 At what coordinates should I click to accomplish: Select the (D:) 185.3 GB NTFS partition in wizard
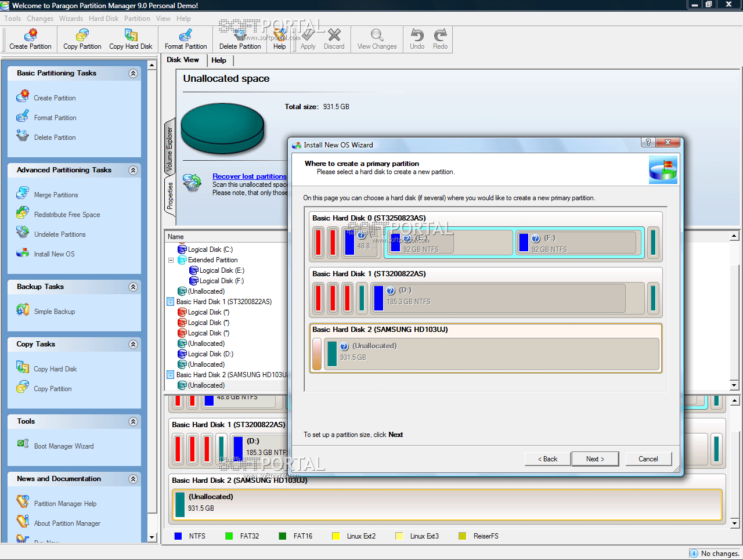[x=508, y=298]
